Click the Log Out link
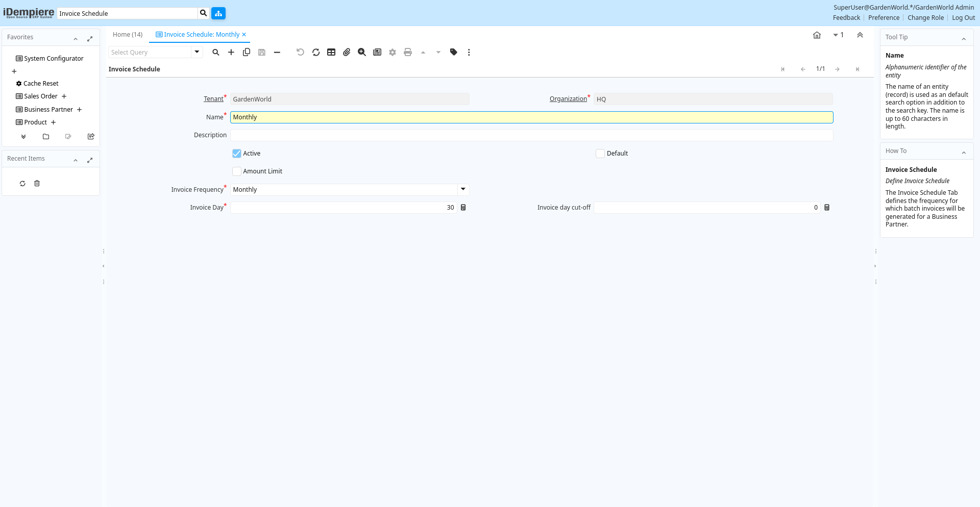 [x=963, y=18]
